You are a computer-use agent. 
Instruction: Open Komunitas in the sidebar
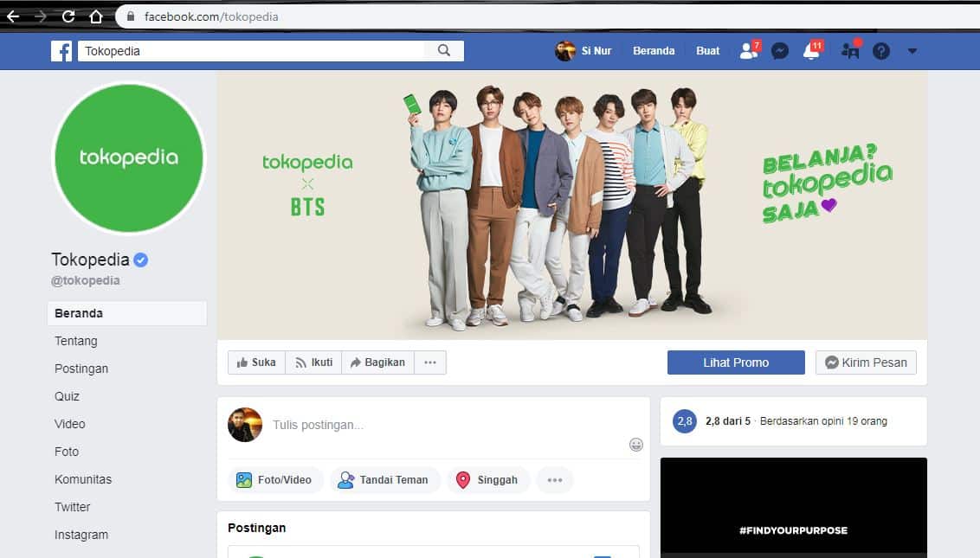[x=83, y=479]
